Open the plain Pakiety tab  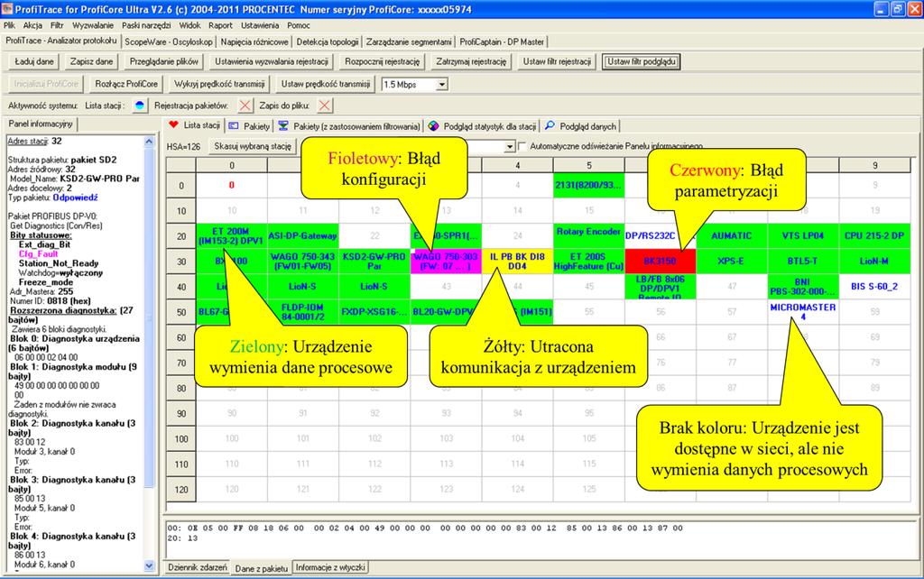point(249,126)
